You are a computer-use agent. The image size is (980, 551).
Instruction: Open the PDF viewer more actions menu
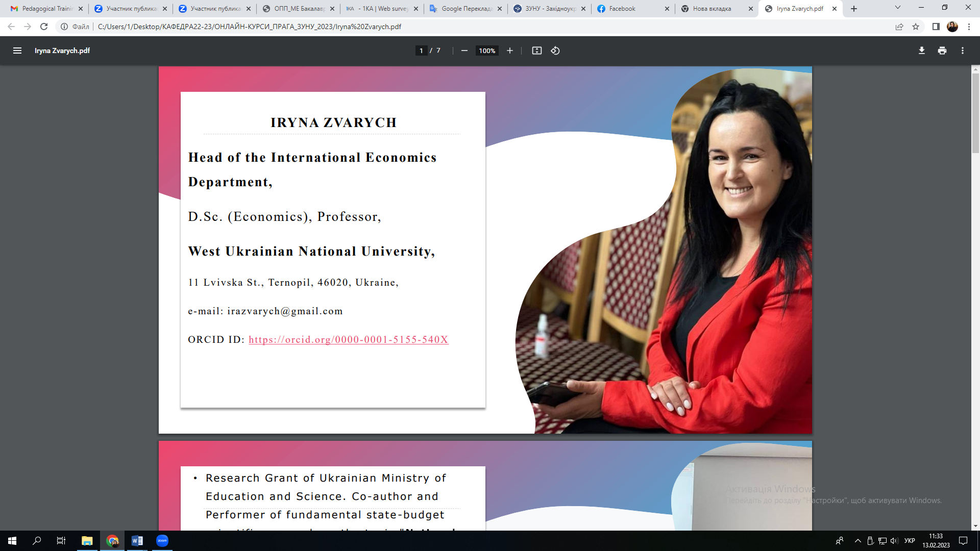tap(963, 51)
